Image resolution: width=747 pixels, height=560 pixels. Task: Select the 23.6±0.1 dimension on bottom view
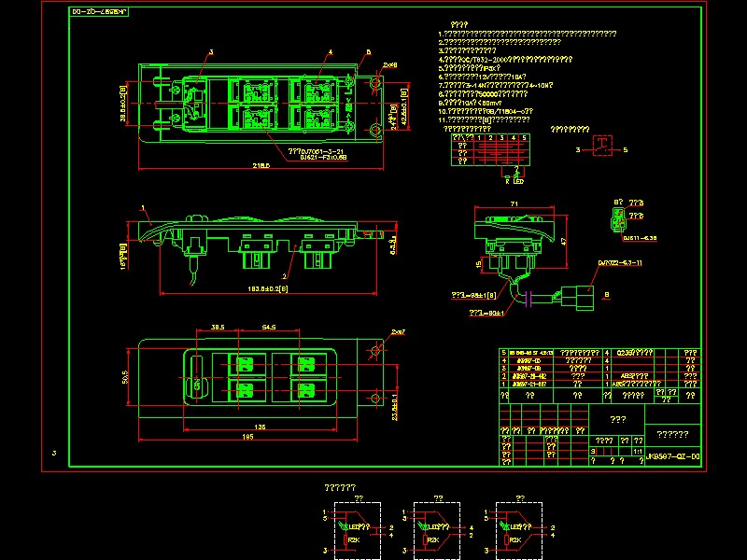tap(394, 407)
